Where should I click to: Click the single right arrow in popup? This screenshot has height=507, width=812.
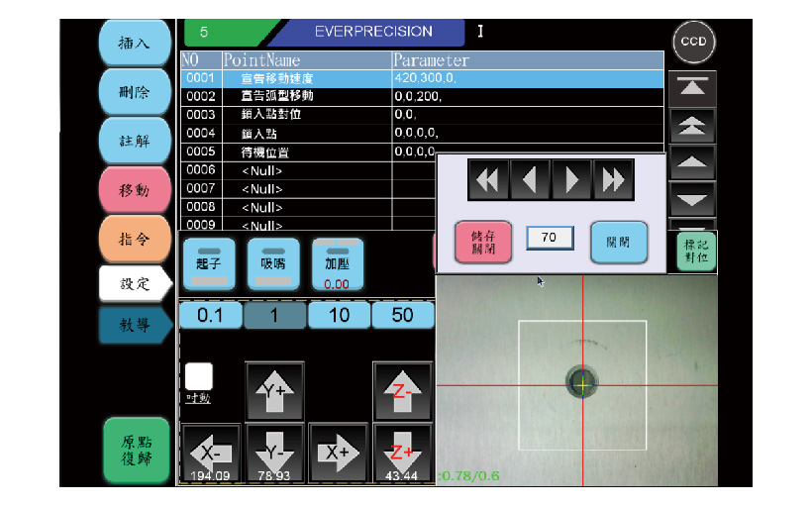pos(571,179)
